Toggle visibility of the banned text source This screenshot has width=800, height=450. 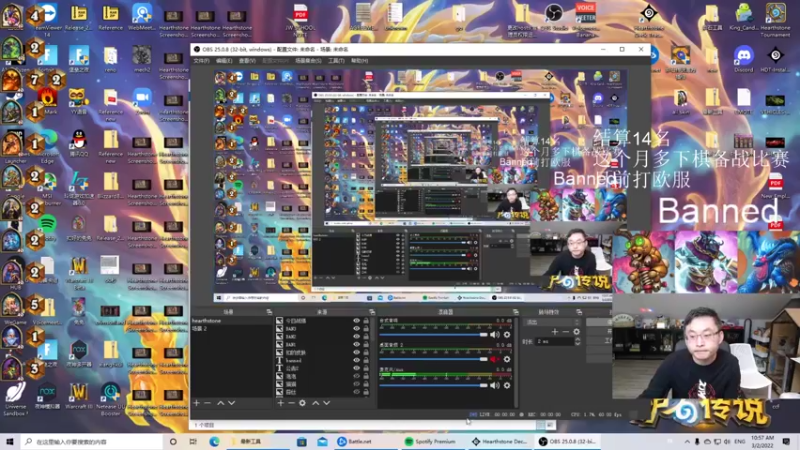[x=356, y=360]
